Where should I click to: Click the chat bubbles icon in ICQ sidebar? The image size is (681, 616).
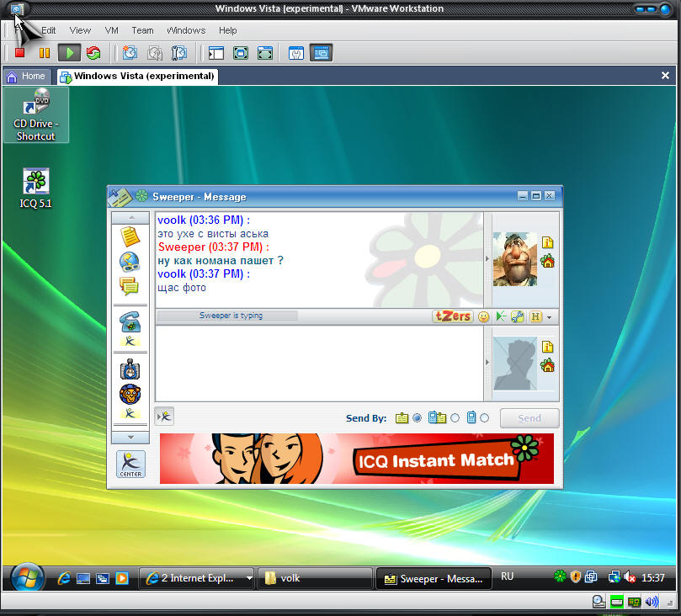tap(130, 285)
